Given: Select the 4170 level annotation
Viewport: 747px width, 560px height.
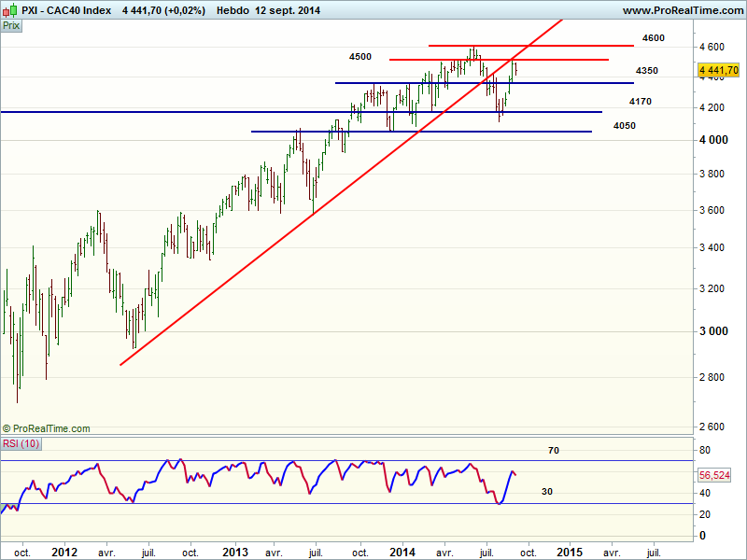Looking at the screenshot, I should 640,101.
